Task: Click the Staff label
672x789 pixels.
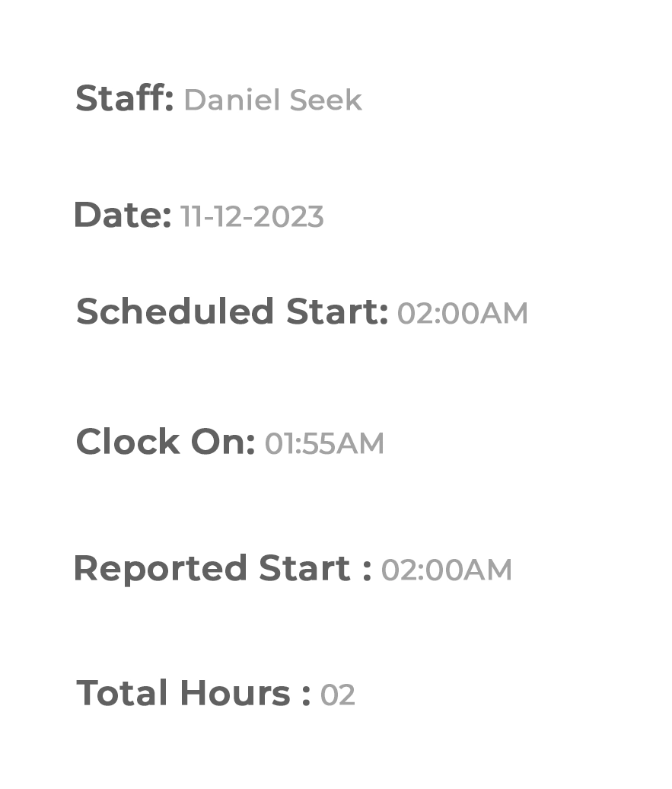Action: click(x=124, y=98)
